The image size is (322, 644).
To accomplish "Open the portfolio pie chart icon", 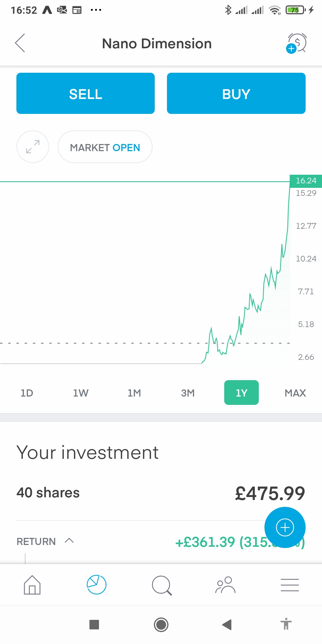I will point(96,585).
